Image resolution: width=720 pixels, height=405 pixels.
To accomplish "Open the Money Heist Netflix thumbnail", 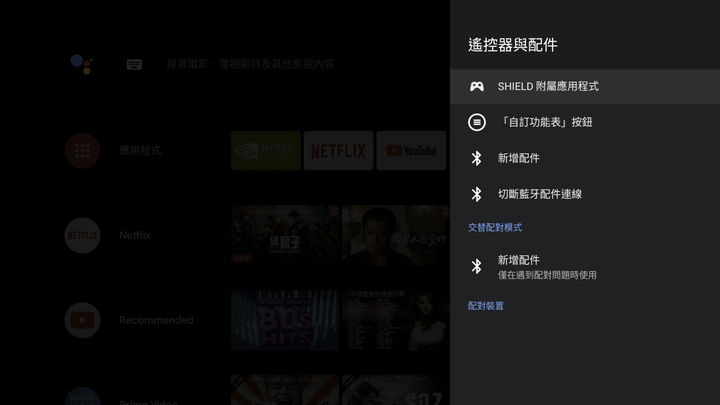I will pos(285,235).
